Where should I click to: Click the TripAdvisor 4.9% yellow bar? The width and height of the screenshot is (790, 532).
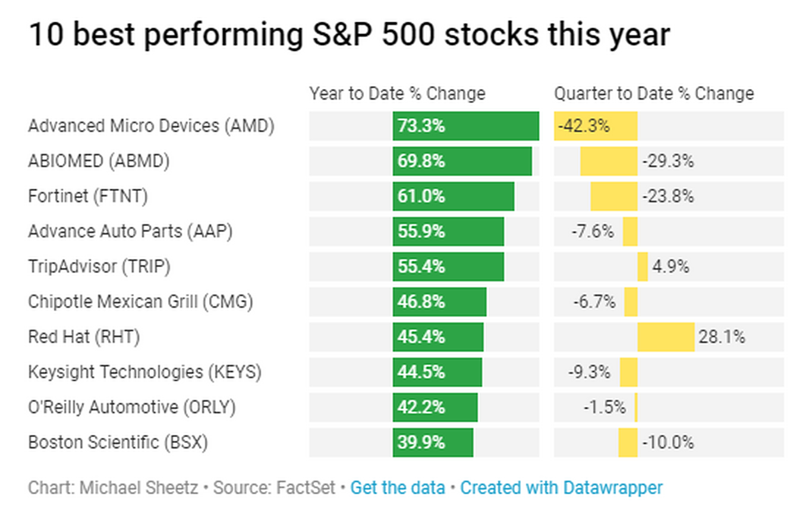(642, 266)
